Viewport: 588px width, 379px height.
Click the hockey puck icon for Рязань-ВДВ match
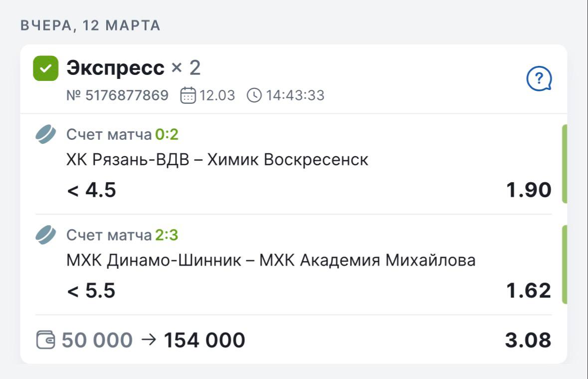pos(46,135)
